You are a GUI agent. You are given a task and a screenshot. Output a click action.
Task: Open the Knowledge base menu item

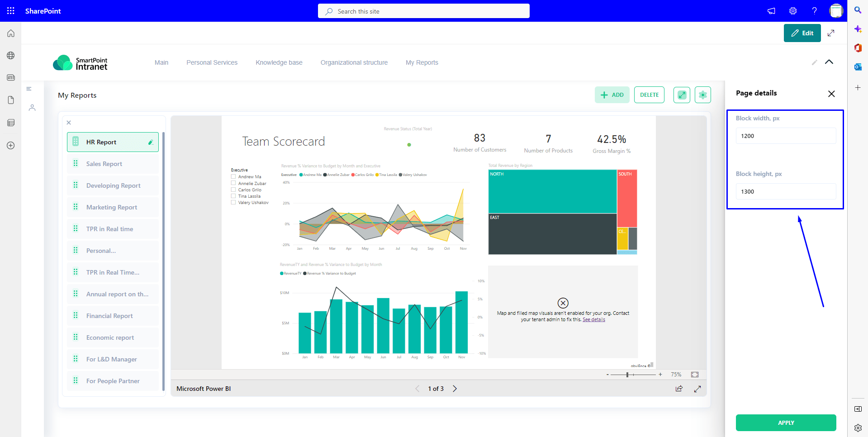coord(279,62)
